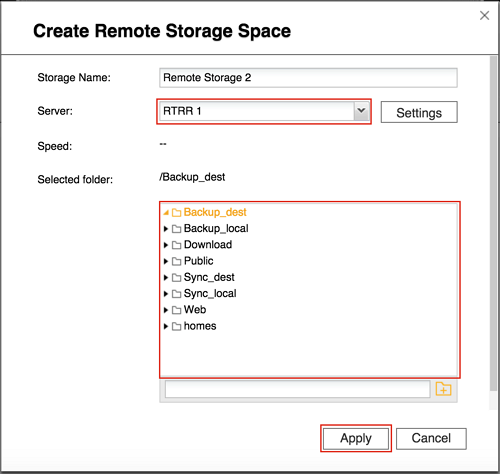Apply the remote storage settings
Image resolution: width=500 pixels, height=474 pixels.
click(356, 438)
